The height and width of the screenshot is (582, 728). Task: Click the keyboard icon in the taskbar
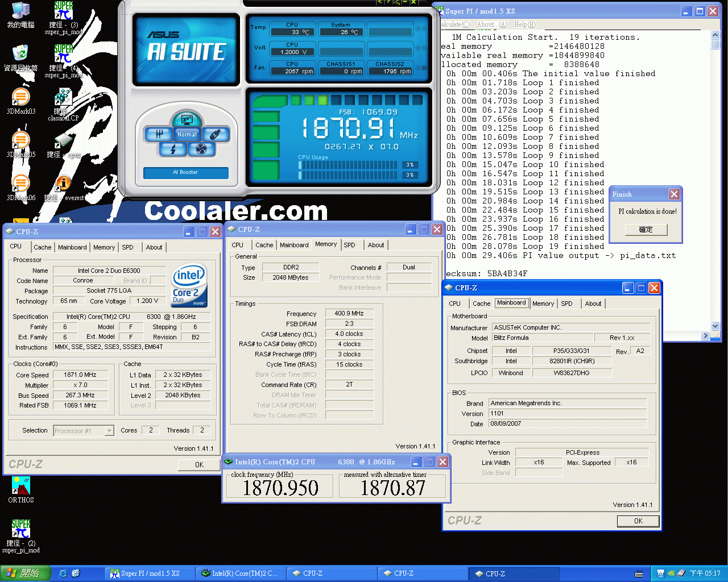point(639,574)
